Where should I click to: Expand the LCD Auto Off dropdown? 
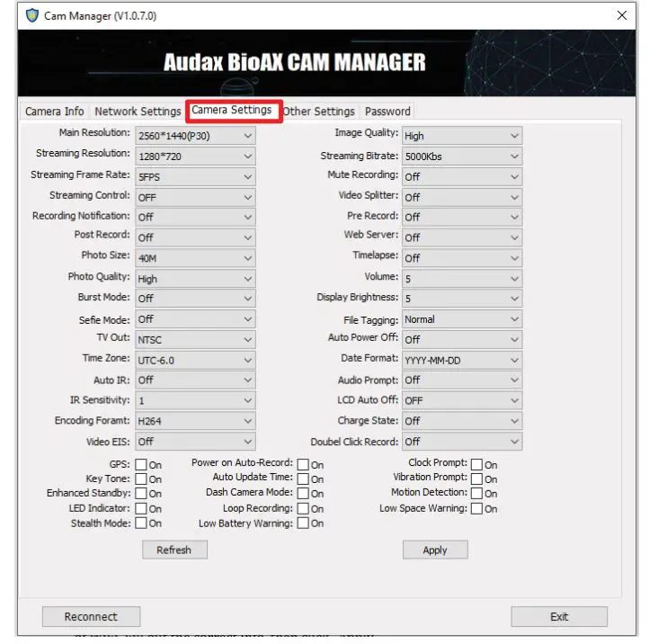(x=462, y=400)
